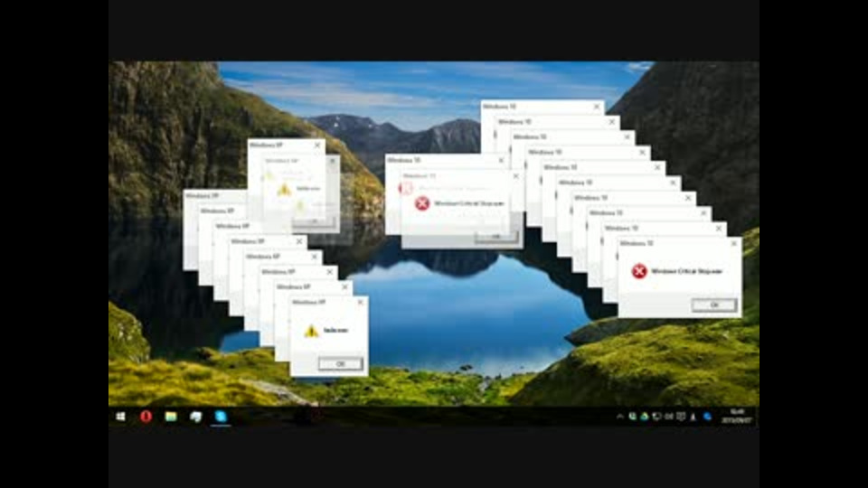Click OK in frontmost Windows XP warning dialog
The height and width of the screenshot is (488, 868).
341,363
